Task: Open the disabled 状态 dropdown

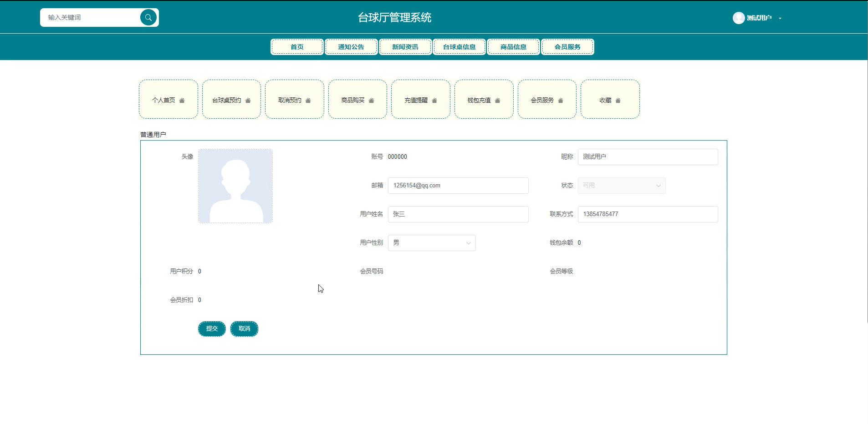Action: tap(622, 186)
